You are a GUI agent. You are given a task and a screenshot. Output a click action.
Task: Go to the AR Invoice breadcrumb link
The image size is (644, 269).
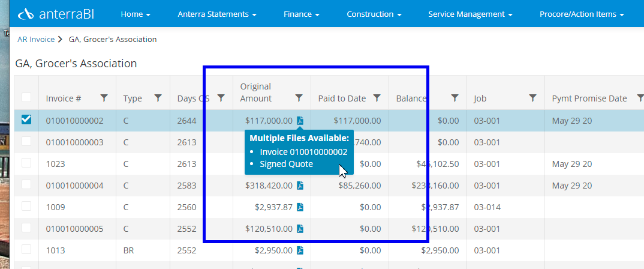(x=36, y=40)
